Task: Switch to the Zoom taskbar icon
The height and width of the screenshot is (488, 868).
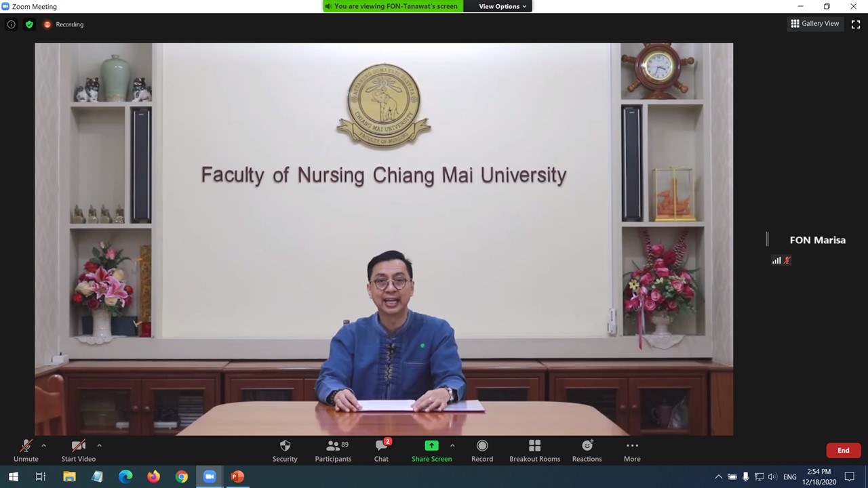Action: (x=210, y=476)
